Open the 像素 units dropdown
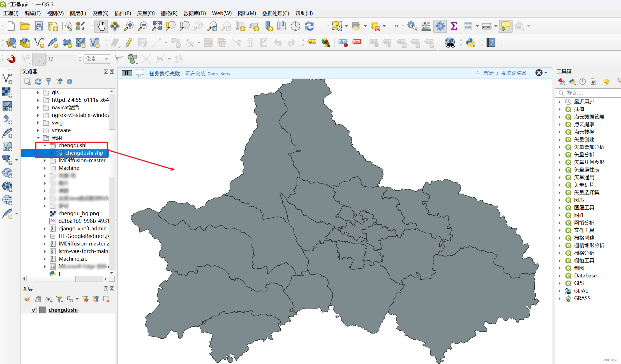Screen dimensions: 621x364 97,59
